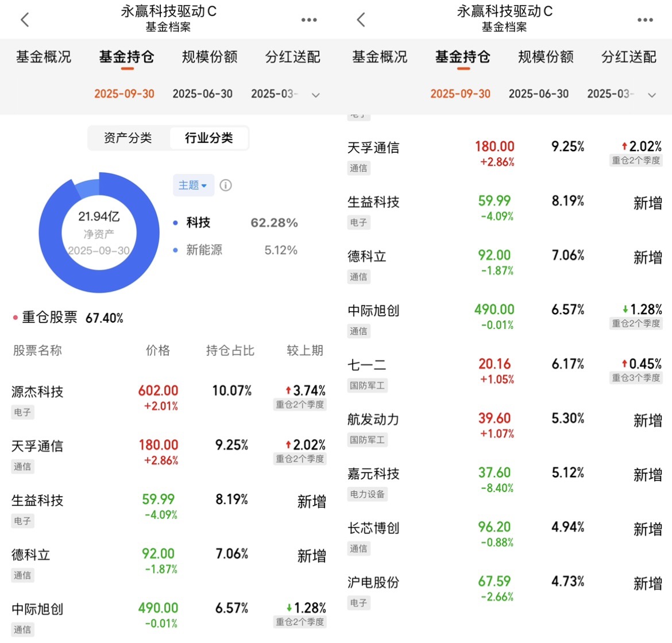Select 2025-03 date in right screen
Viewport: 672px width, 643px height.
tap(611, 94)
